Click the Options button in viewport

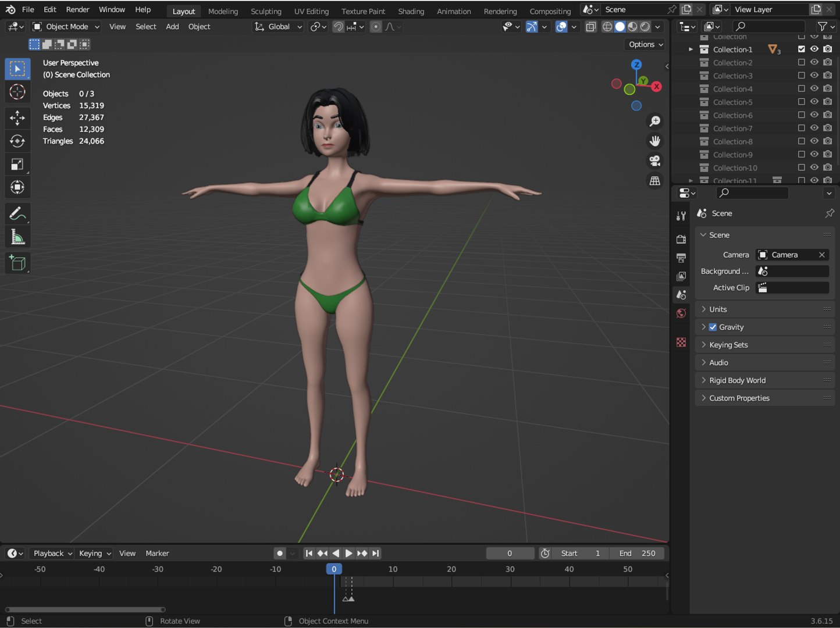click(646, 44)
